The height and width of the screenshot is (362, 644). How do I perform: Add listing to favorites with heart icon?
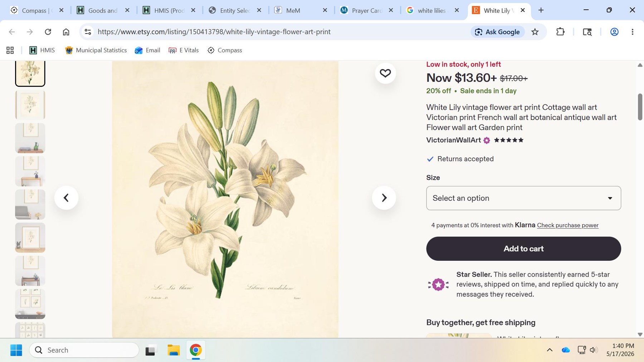point(385,73)
